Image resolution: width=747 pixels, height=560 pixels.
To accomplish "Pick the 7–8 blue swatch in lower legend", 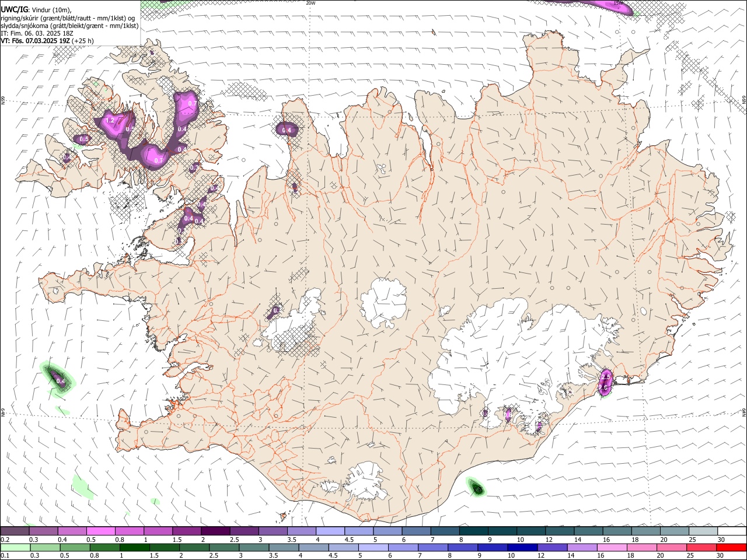I will (433, 547).
